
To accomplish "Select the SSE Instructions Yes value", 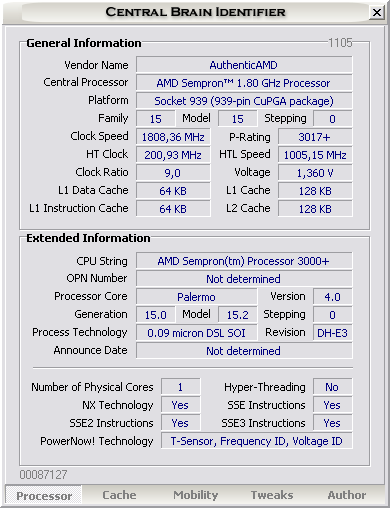I will pyautogui.click(x=332, y=405).
